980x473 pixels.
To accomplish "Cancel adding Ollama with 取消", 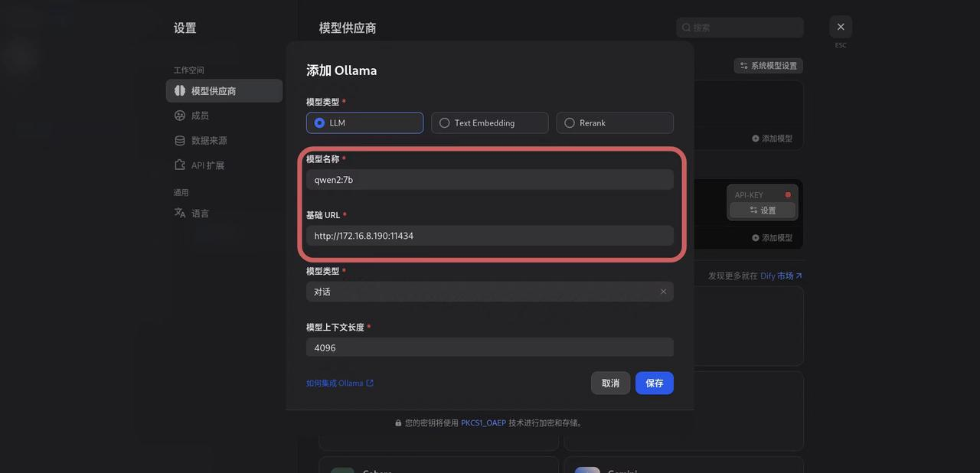I will click(610, 383).
